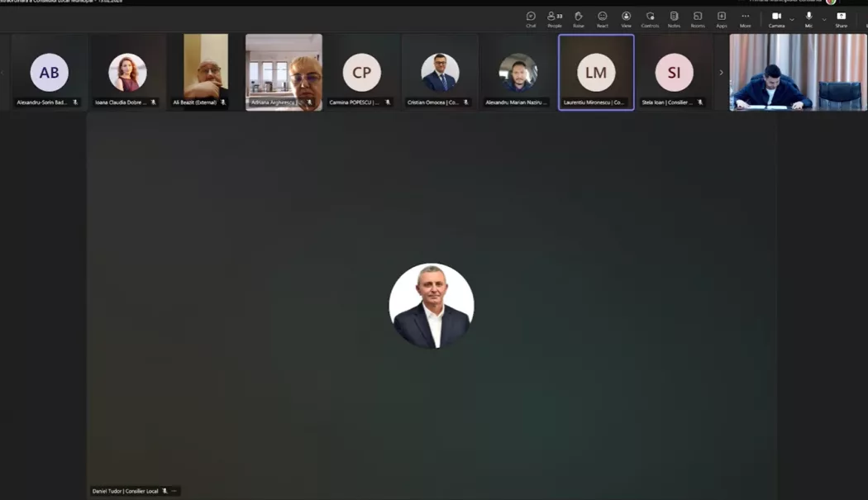
Task: Open the React emoji menu
Action: [x=603, y=19]
